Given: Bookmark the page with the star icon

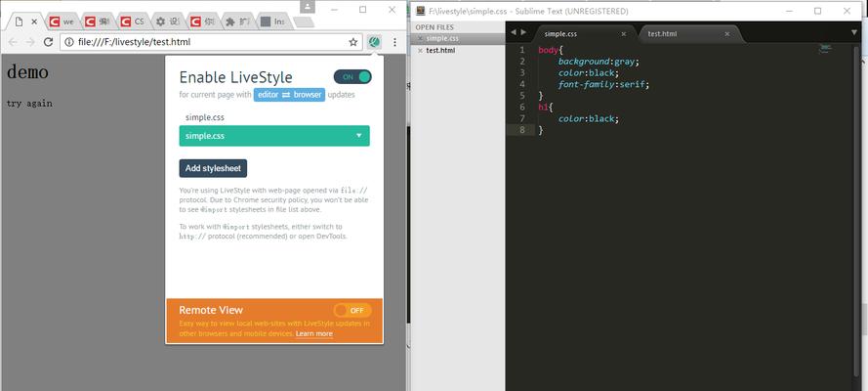Looking at the screenshot, I should point(352,42).
